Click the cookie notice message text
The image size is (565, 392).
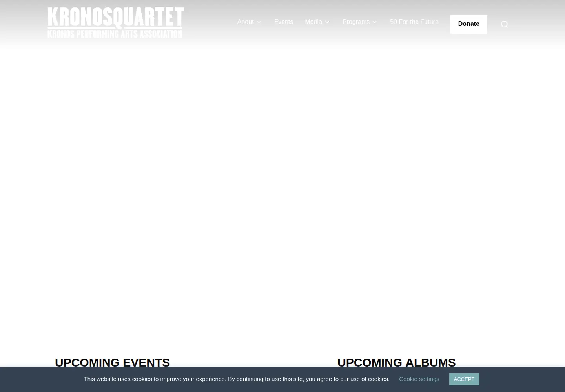point(237,379)
